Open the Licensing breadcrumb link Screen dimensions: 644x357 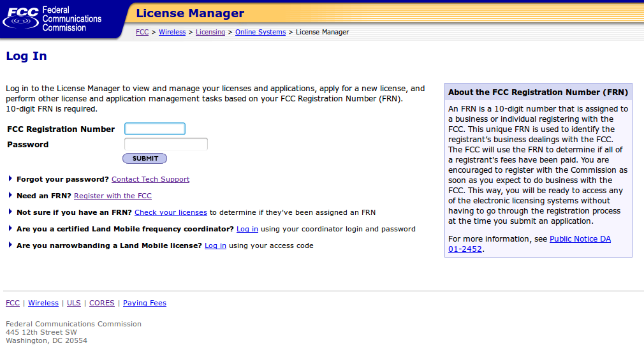pos(210,32)
